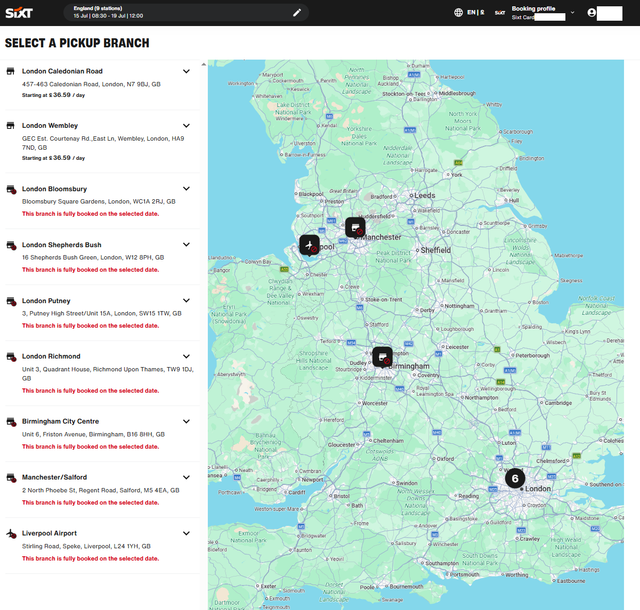Click Wembley 'Starting at £36.59 / day' price

click(x=53, y=158)
